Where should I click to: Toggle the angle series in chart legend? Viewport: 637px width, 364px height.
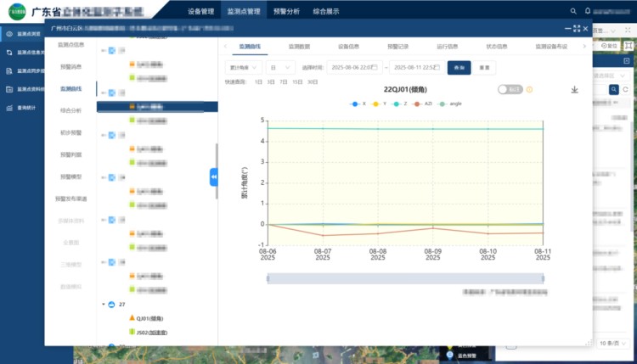449,104
